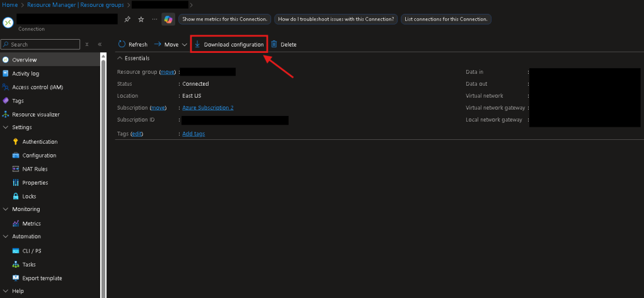
Task: Collapse the Monitoring group in sidebar
Action: tap(6, 209)
